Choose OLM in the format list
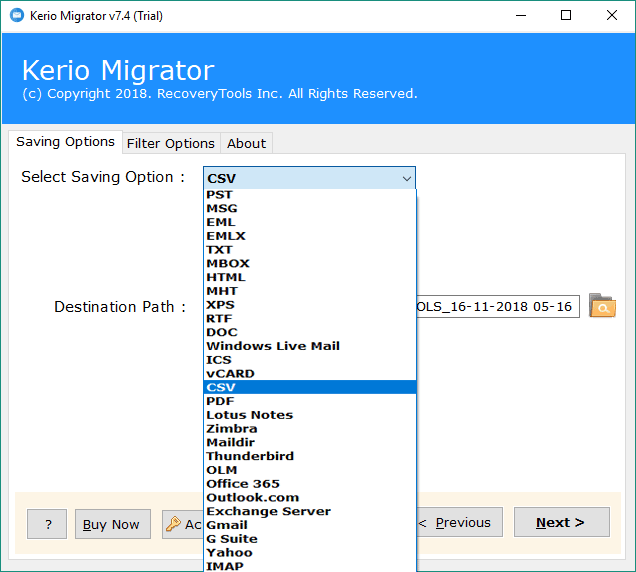The height and width of the screenshot is (572, 636). click(310, 470)
